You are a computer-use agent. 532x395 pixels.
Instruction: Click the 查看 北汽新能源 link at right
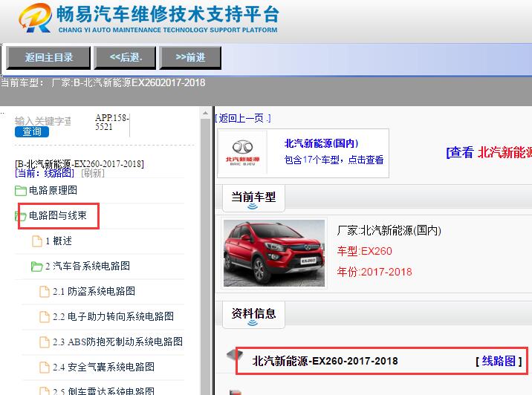pos(489,152)
